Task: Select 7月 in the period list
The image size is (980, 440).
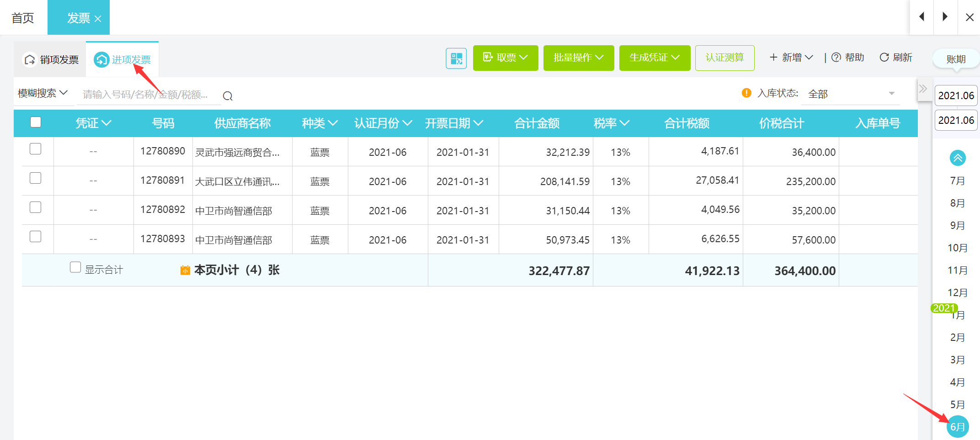Action: click(958, 180)
